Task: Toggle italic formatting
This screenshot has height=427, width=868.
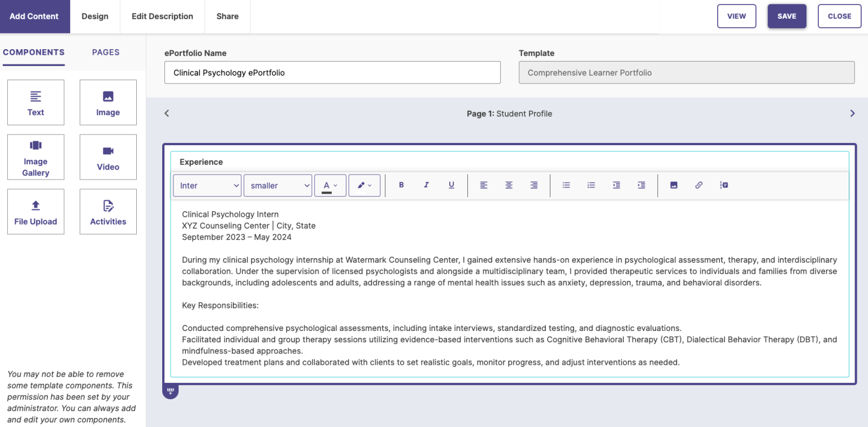Action: coord(426,185)
